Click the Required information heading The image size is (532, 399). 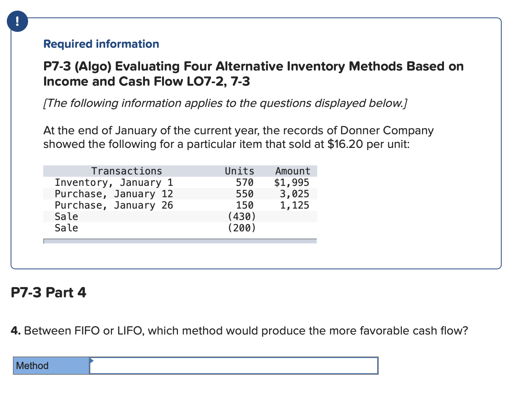point(101,44)
